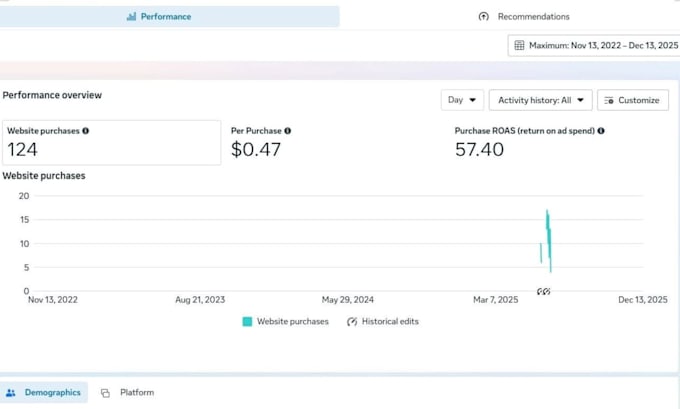Click the info icon beside Website purchases
This screenshot has width=680, height=409.
(x=85, y=131)
